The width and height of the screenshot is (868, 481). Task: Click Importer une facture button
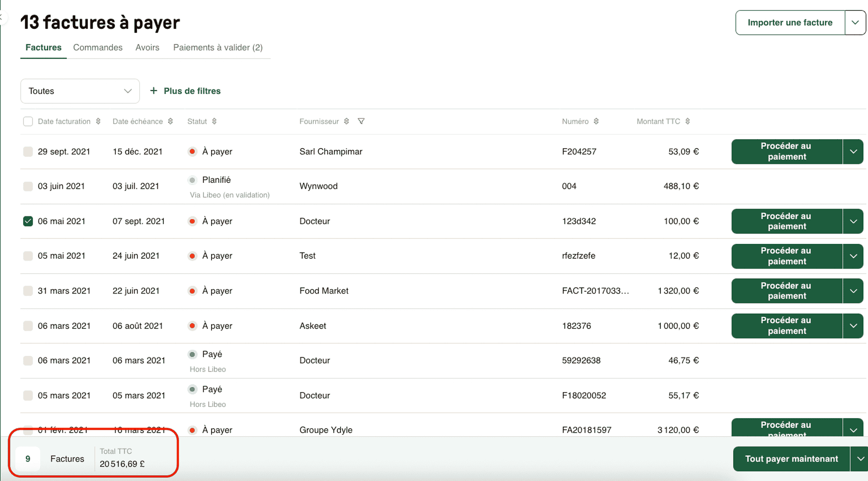click(x=790, y=23)
